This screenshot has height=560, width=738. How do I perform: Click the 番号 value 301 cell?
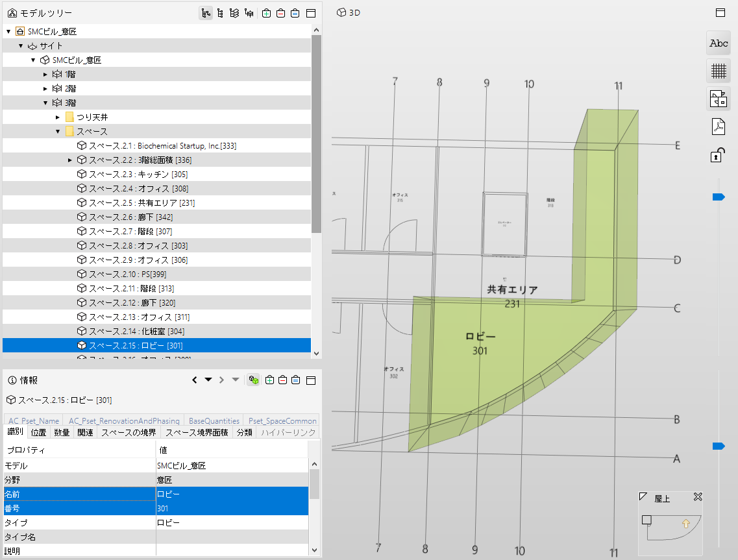point(232,508)
